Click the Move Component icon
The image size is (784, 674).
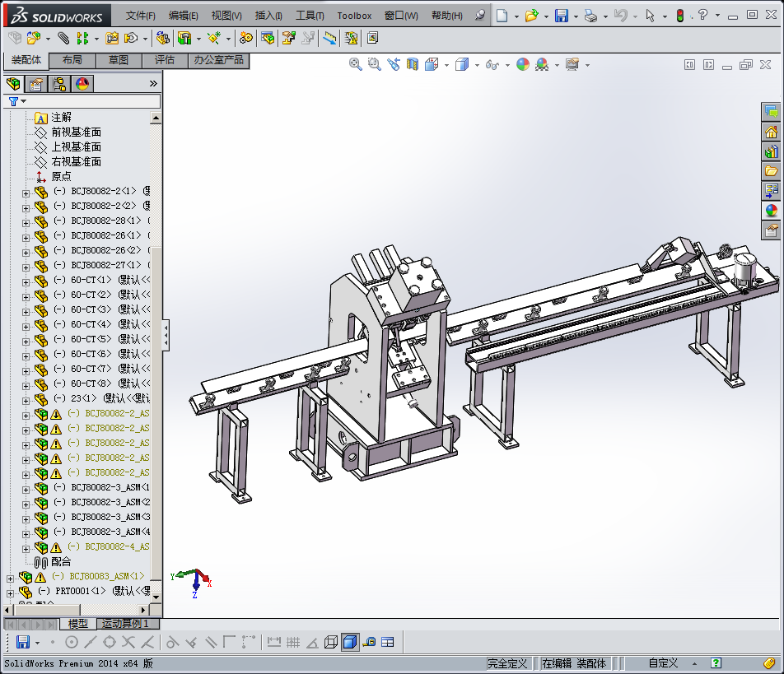(131, 38)
